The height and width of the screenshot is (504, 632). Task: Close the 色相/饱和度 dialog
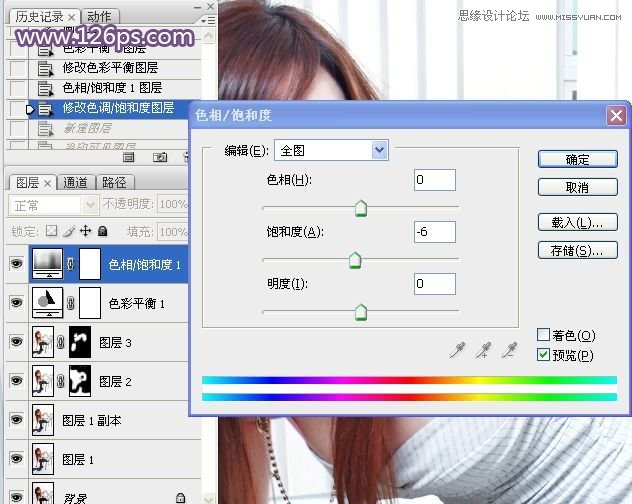616,116
